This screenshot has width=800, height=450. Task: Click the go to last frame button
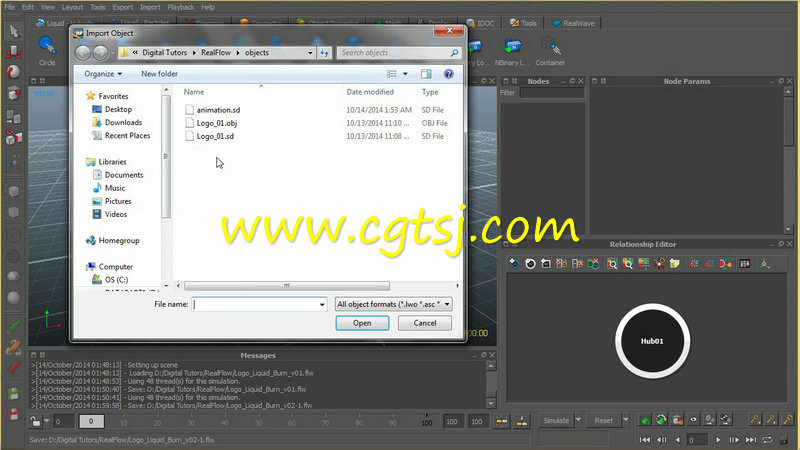[751, 440]
